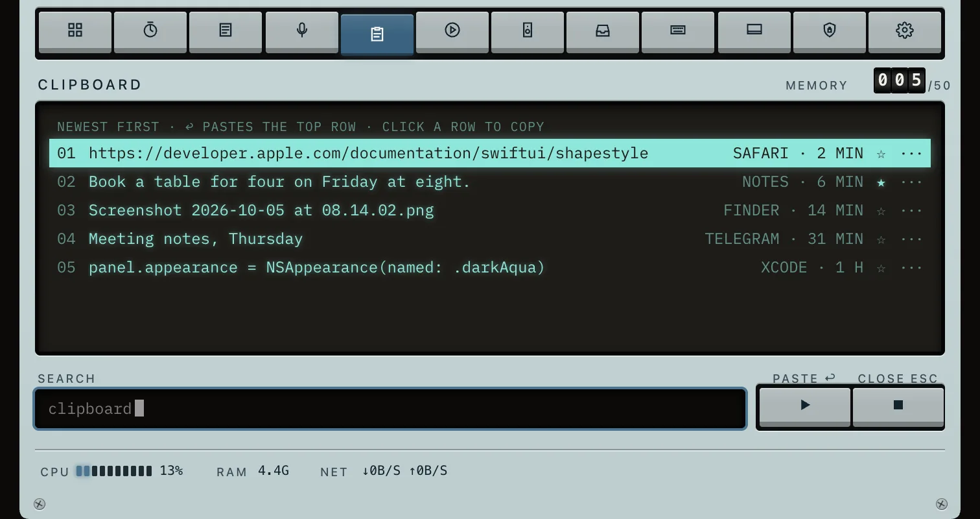The height and width of the screenshot is (519, 980).
Task: Click the Paste play button
Action: point(805,406)
